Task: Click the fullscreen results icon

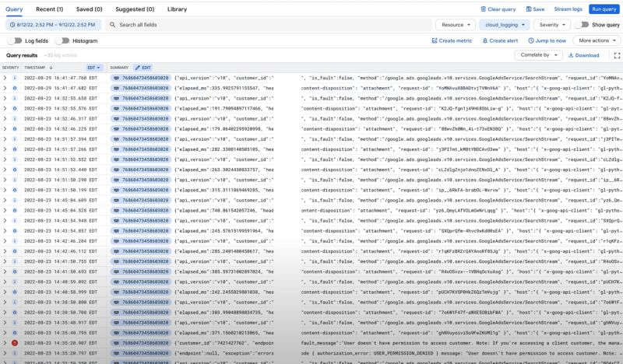Action: [x=617, y=55]
